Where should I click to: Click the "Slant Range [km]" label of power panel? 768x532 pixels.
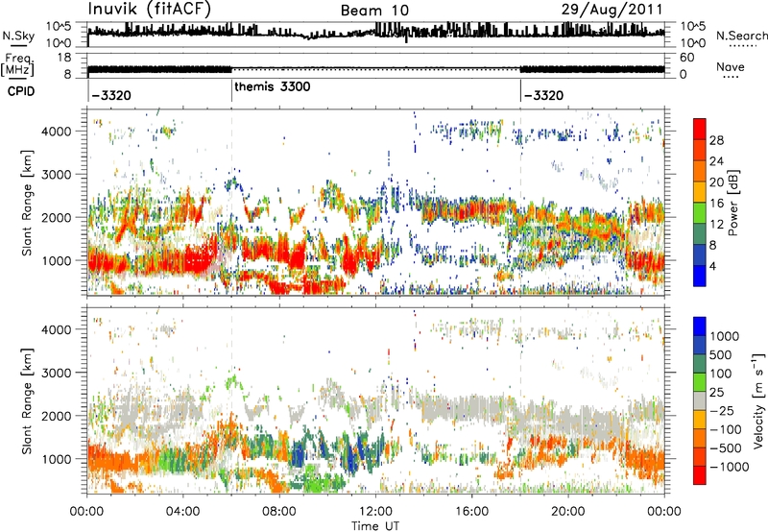pos(27,203)
